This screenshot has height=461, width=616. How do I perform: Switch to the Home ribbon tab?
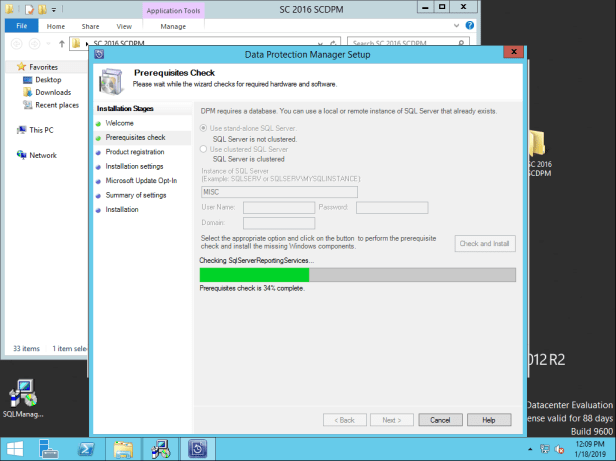(x=56, y=26)
